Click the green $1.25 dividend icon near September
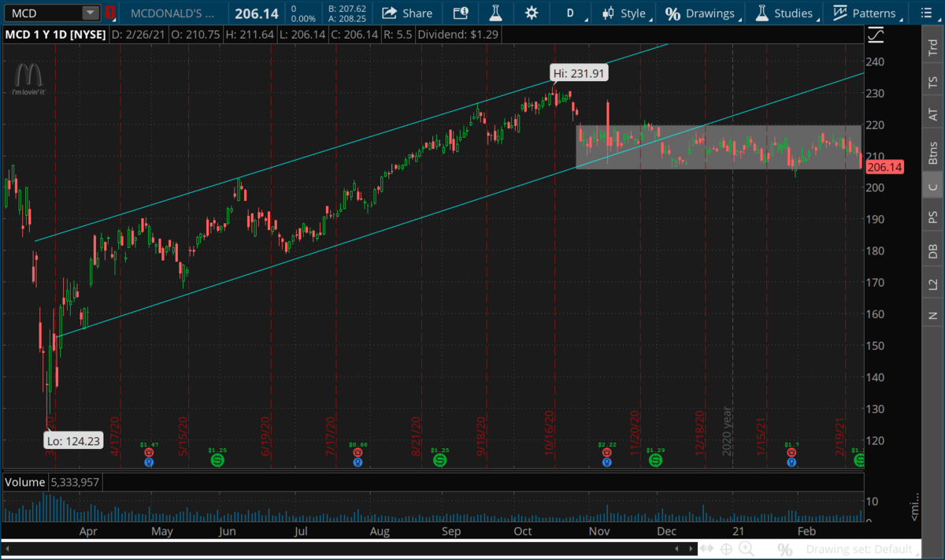945x560 pixels. click(439, 459)
